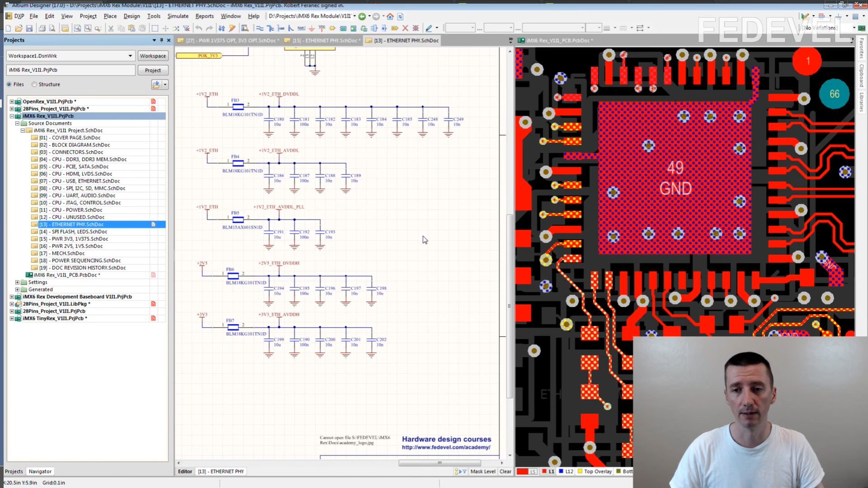This screenshot has width=868, height=488.
Task: Click the red No ERC cross icon
Action: pyautogui.click(x=405, y=28)
